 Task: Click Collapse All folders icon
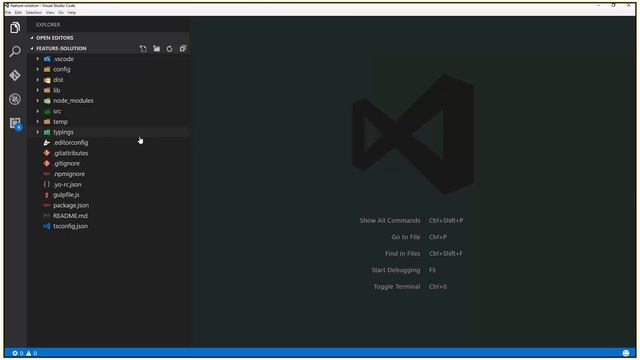click(183, 49)
